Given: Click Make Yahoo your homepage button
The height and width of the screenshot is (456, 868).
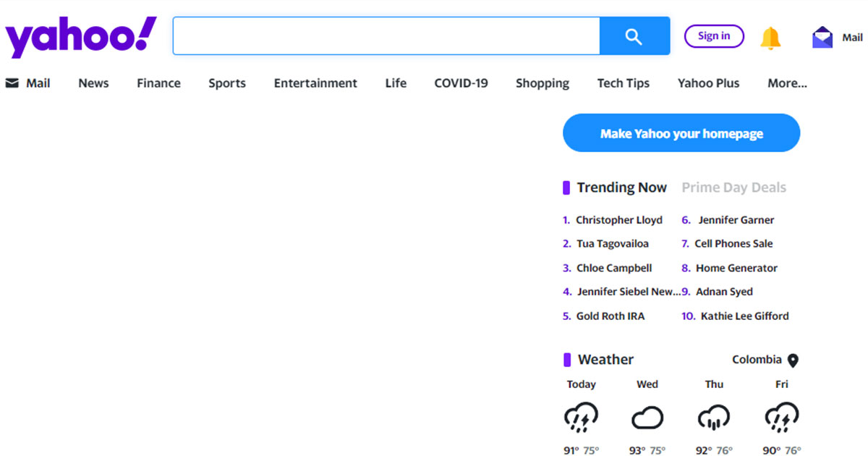Looking at the screenshot, I should coord(681,133).
